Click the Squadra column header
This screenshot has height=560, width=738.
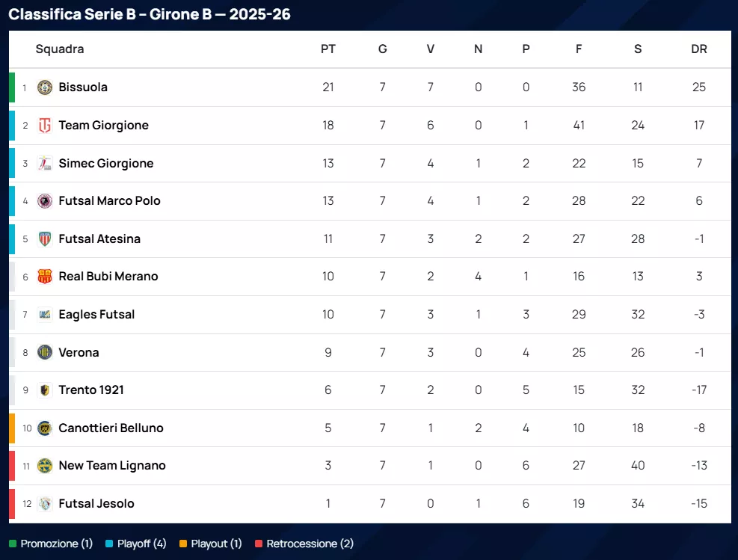click(x=60, y=49)
